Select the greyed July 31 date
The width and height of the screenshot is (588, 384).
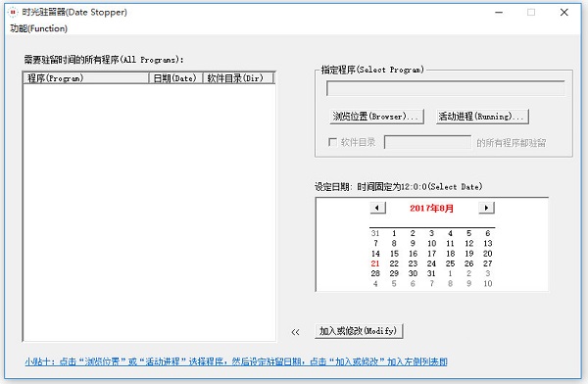coord(375,233)
